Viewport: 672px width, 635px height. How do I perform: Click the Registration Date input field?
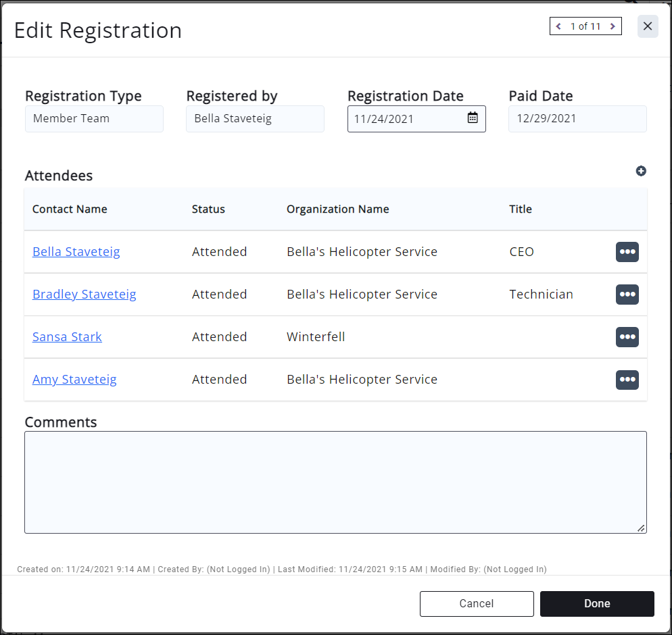coord(406,119)
